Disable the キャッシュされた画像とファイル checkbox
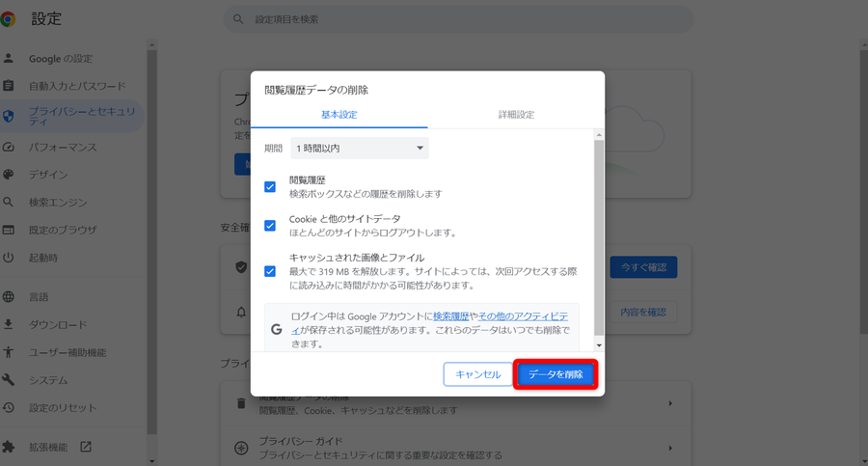 click(x=270, y=271)
